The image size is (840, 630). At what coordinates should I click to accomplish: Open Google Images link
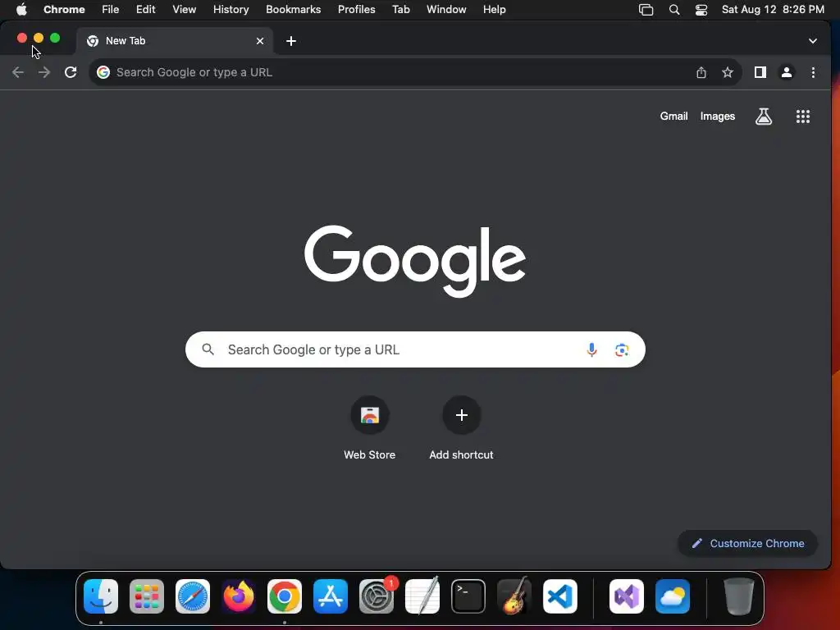click(x=718, y=116)
